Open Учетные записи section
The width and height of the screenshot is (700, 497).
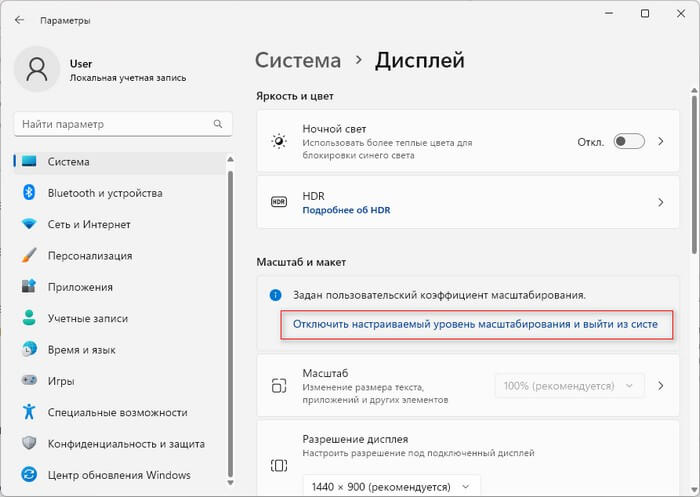click(120, 318)
